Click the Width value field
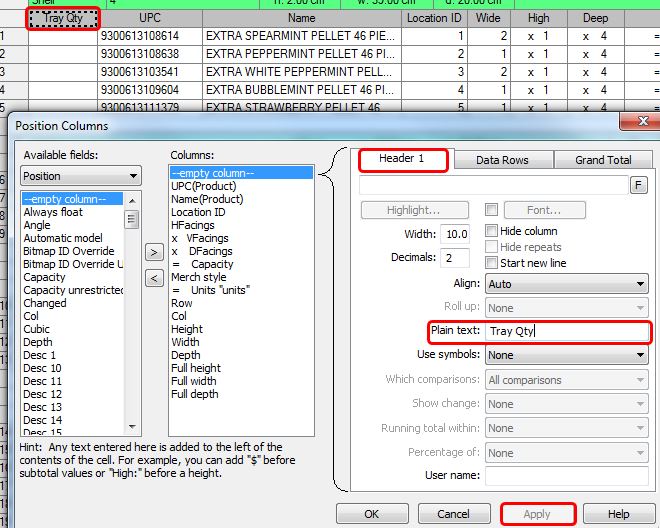The image size is (660, 528). pos(455,234)
